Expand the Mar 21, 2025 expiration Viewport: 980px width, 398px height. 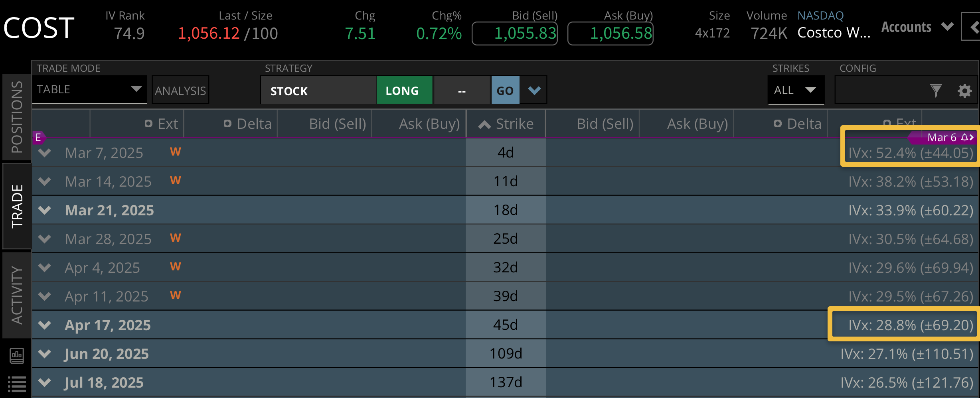pos(45,210)
